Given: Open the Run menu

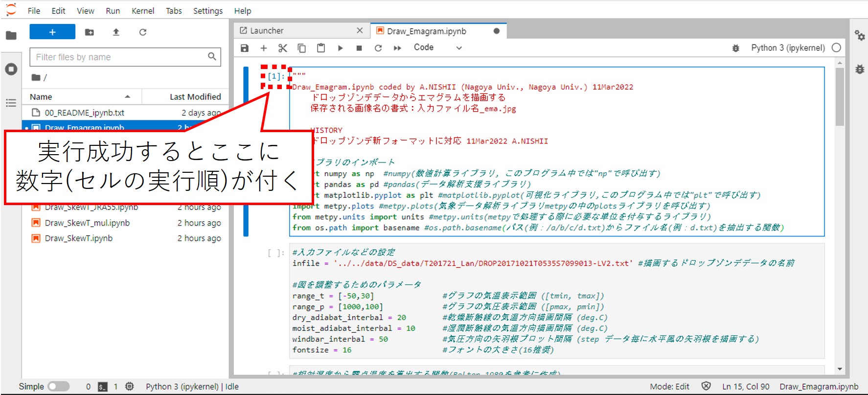Looking at the screenshot, I should coord(113,10).
